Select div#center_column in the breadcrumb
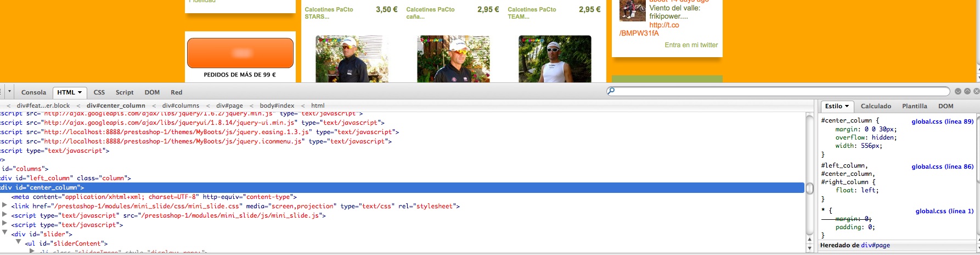980x255 pixels. 116,106
